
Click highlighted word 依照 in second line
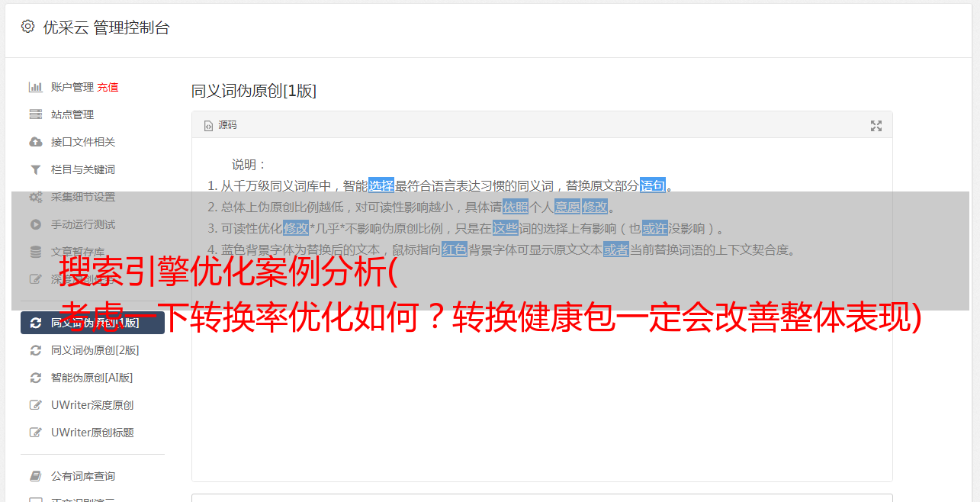click(x=516, y=207)
